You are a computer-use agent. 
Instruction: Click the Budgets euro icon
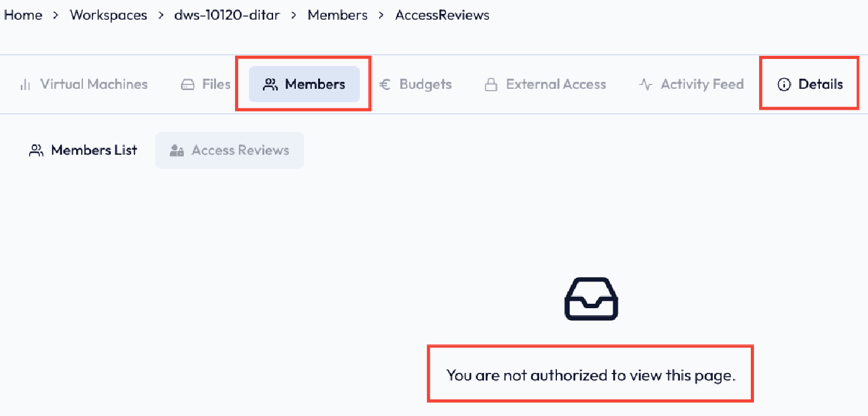tap(385, 84)
